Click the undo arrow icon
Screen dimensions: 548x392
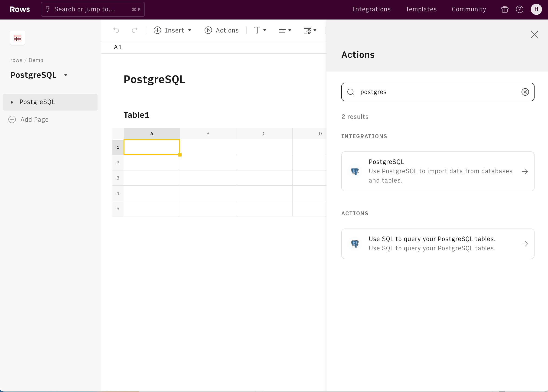[116, 30]
